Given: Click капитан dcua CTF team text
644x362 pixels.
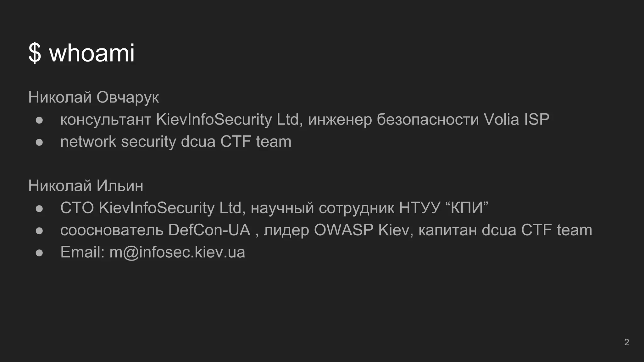Looking at the screenshot, I should 505,230.
